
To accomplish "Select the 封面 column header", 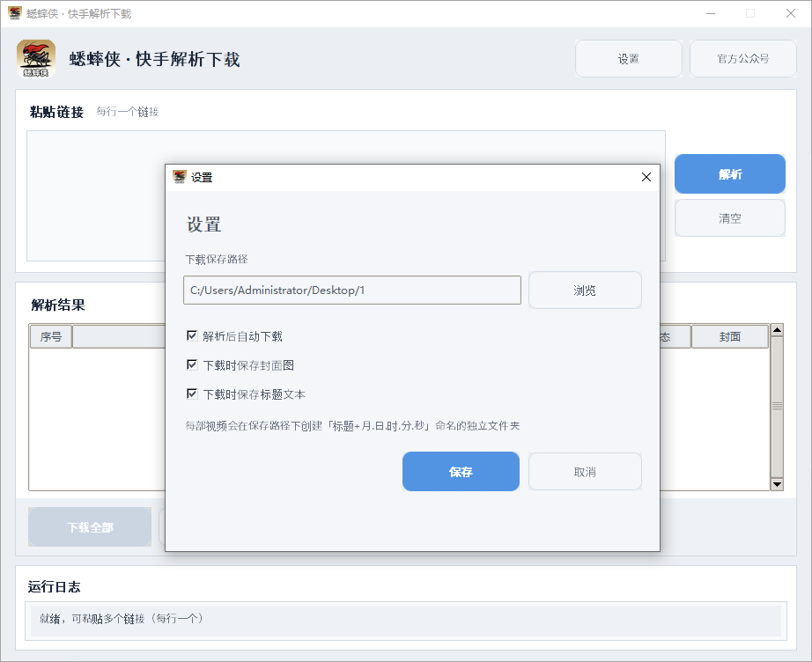I will [x=729, y=336].
